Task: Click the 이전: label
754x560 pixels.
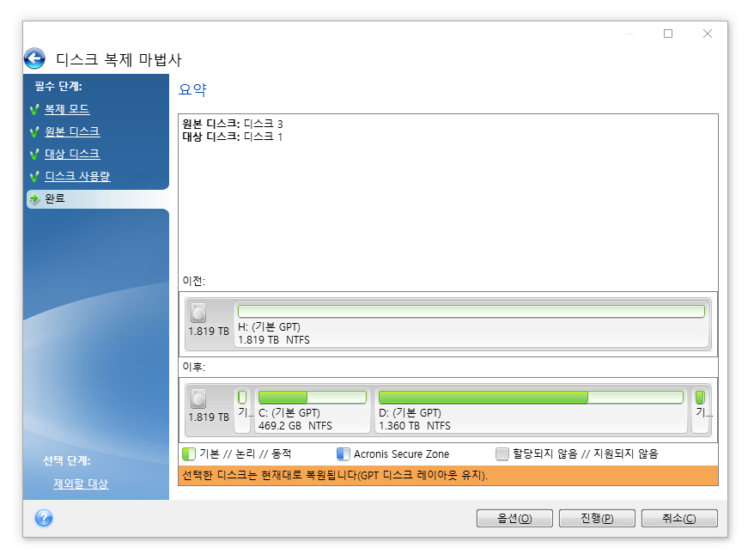Action: point(194,281)
